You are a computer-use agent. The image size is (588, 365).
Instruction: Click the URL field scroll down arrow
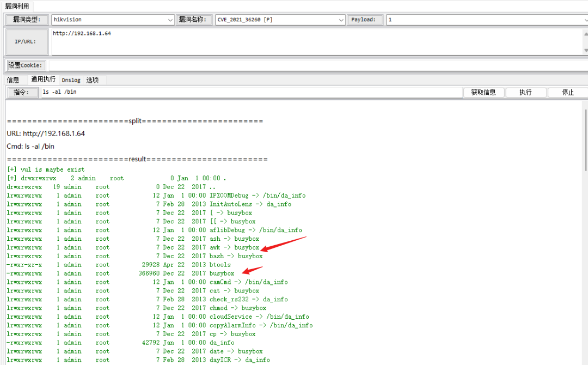point(585,50)
